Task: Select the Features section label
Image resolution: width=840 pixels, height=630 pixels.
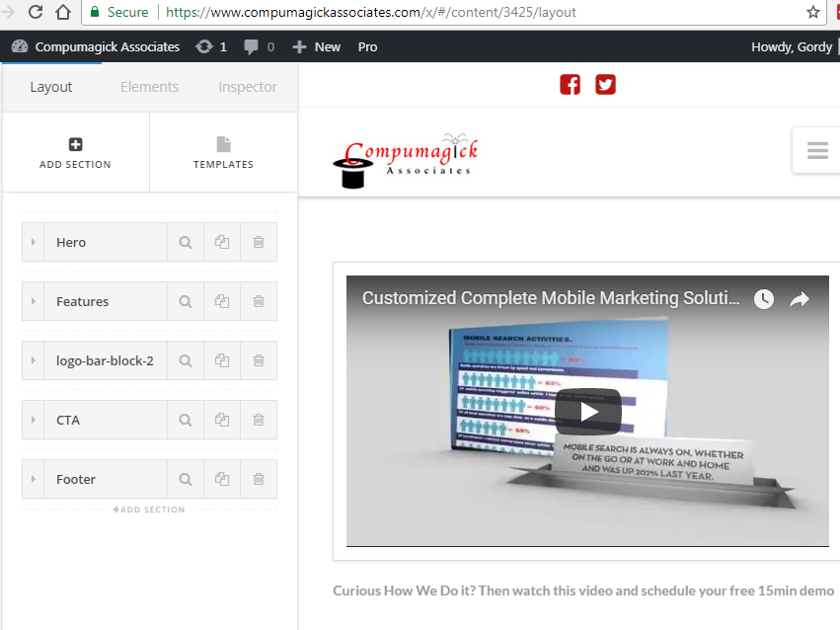Action: pos(83,301)
